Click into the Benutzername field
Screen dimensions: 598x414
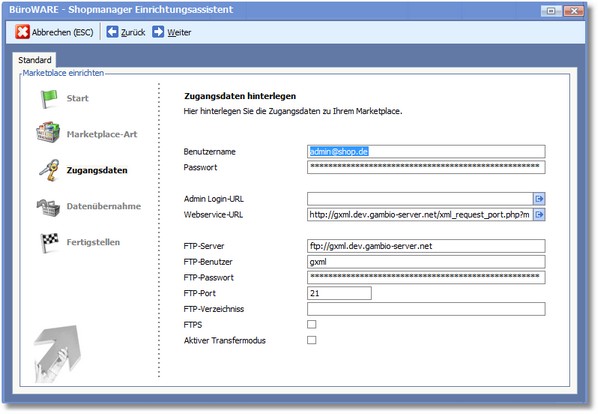coord(426,151)
